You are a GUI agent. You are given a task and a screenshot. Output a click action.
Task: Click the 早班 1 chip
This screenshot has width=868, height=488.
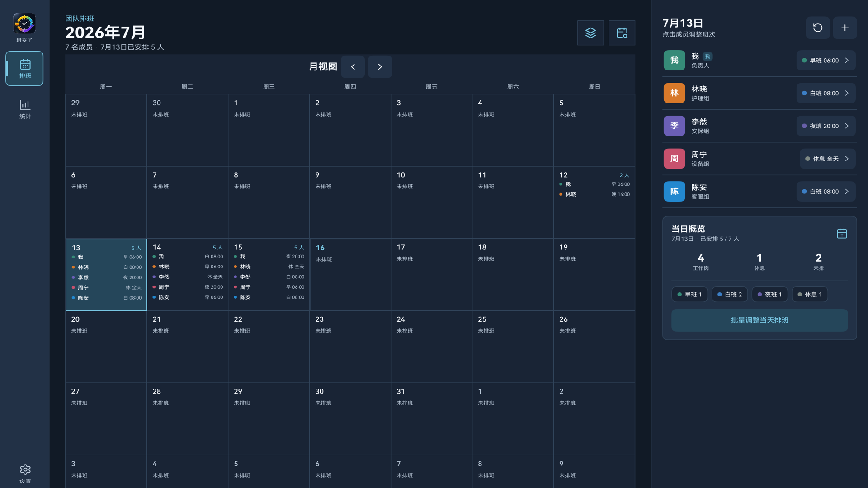pyautogui.click(x=689, y=294)
